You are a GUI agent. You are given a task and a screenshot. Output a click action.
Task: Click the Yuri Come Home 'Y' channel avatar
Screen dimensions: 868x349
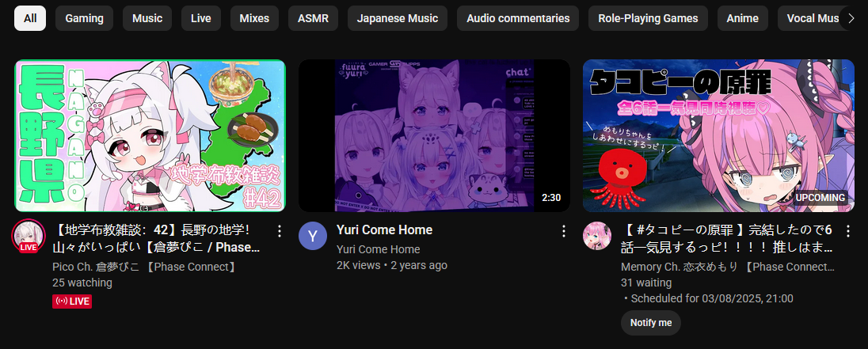313,236
